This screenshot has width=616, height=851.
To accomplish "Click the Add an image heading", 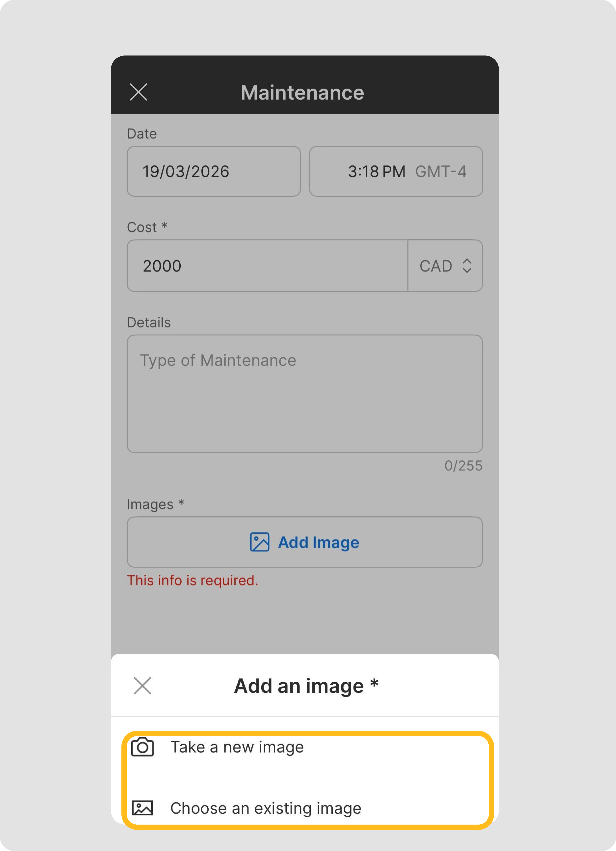I will 306,686.
